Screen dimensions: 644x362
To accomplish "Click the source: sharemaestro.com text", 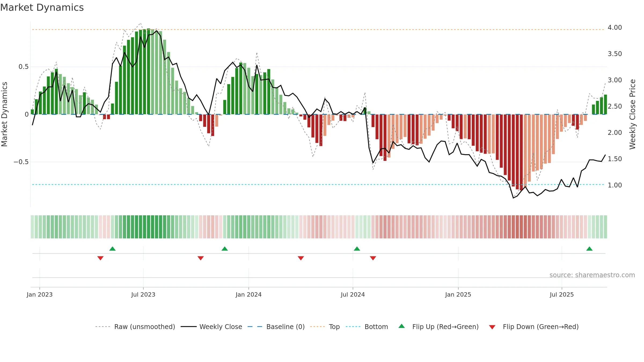I will 592,275.
